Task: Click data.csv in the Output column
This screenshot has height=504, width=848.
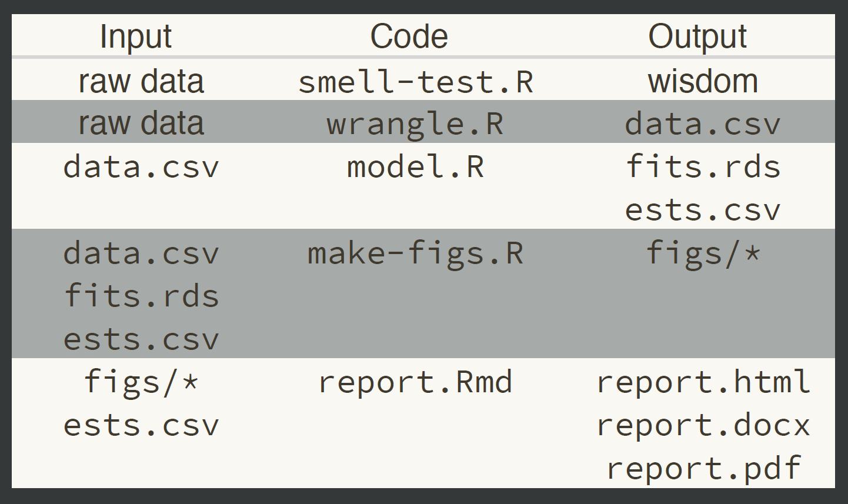Action: pyautogui.click(x=703, y=124)
